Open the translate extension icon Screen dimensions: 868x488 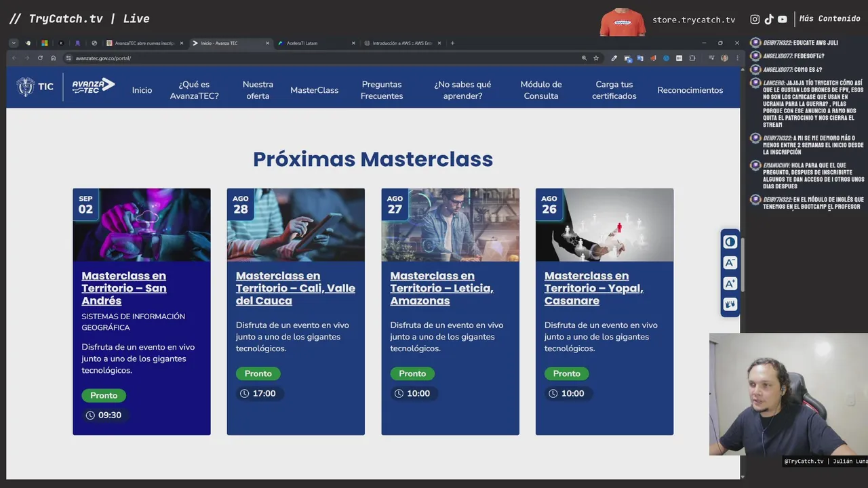tap(640, 58)
